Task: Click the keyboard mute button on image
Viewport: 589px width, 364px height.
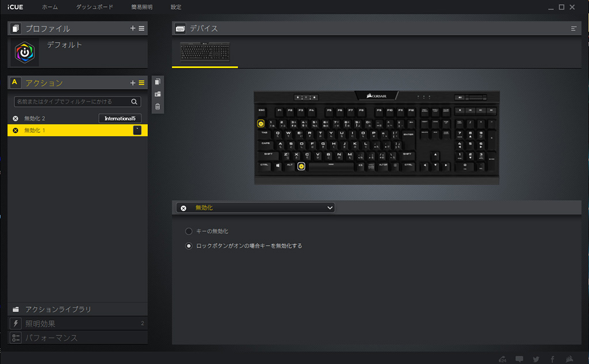Action: [x=460, y=97]
